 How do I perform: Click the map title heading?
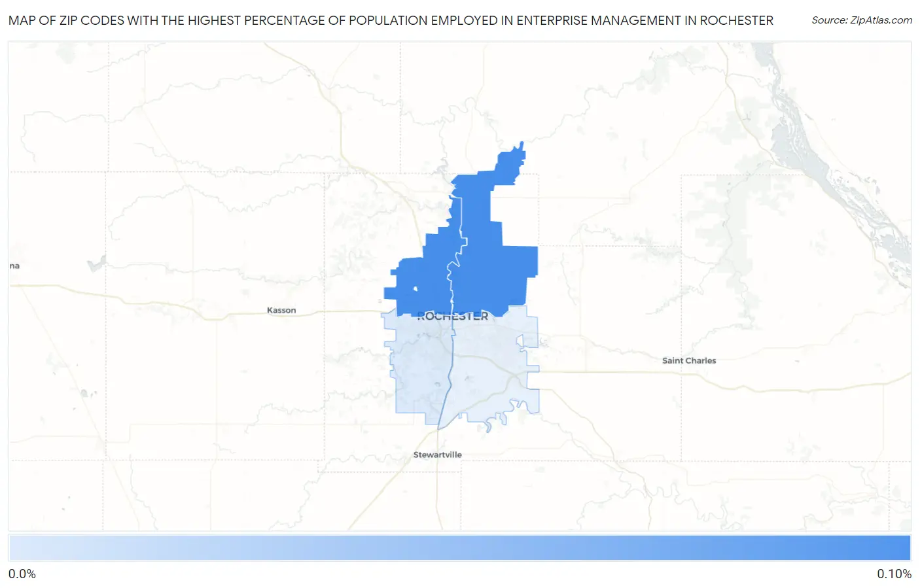[391, 20]
